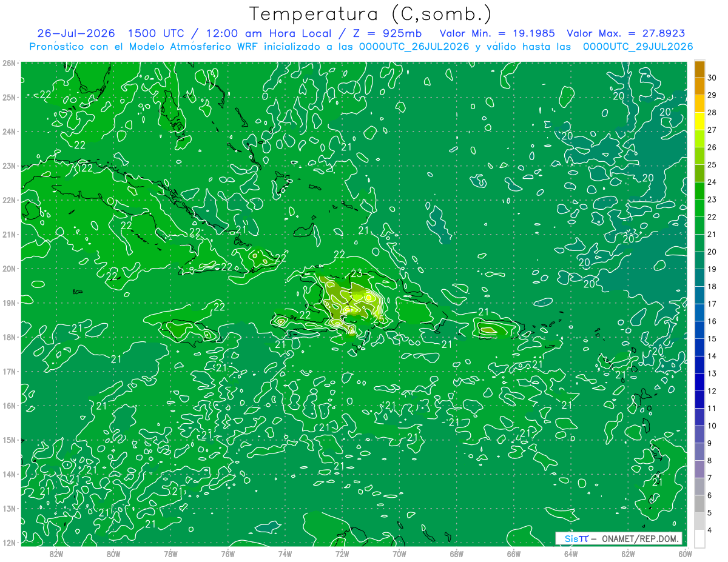The height and width of the screenshot is (562, 728).
Task: Click the '62W' longitude axis label
Action: click(x=629, y=553)
